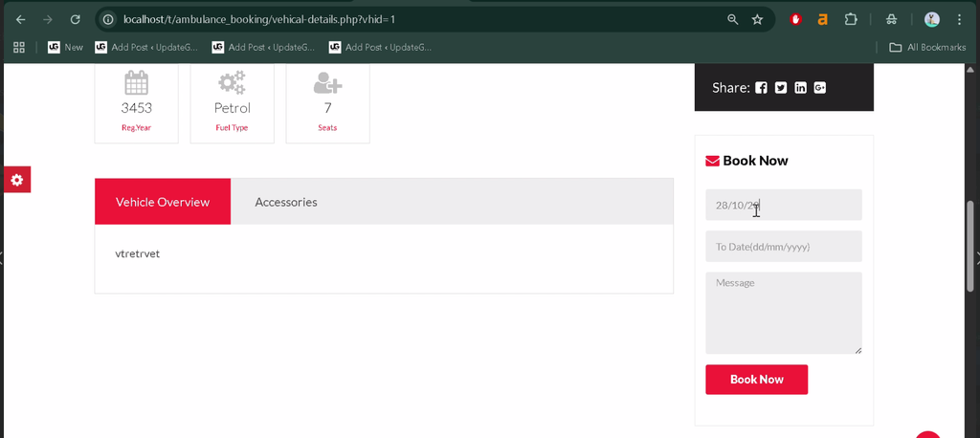Click the '3453' registration year value
The width and height of the screenshot is (980, 438).
click(x=136, y=107)
